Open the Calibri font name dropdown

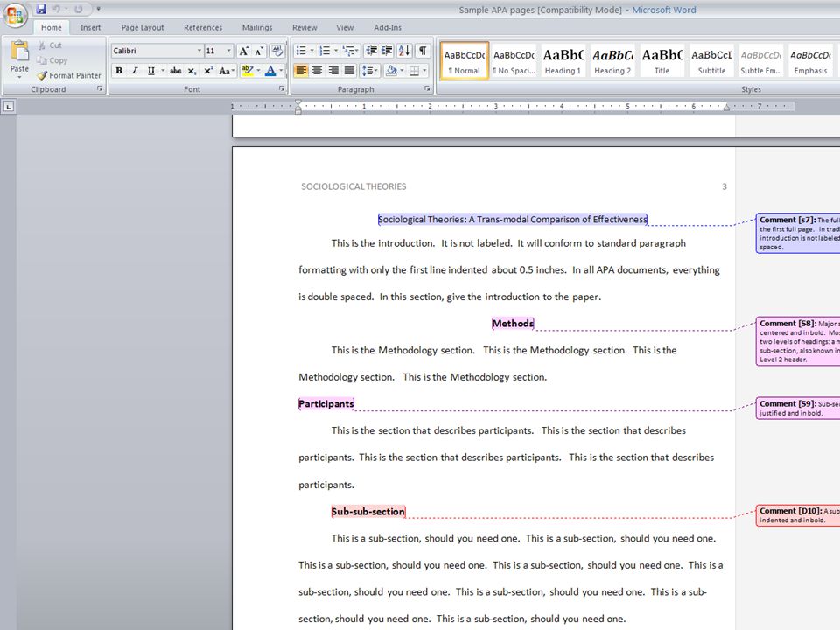(x=199, y=51)
